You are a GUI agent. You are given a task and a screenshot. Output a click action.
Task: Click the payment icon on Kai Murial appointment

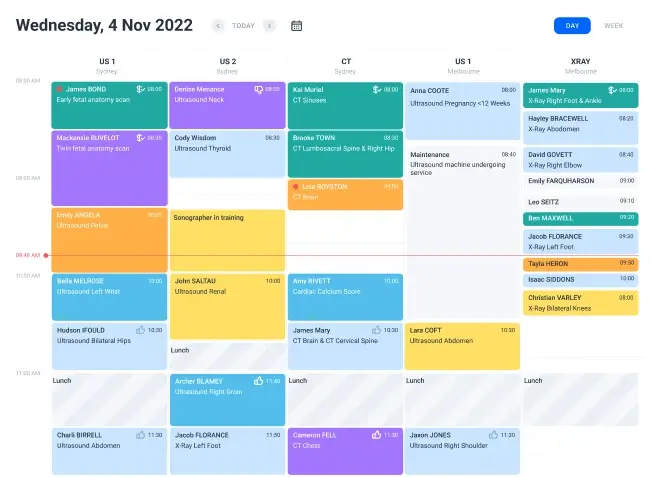click(x=376, y=89)
